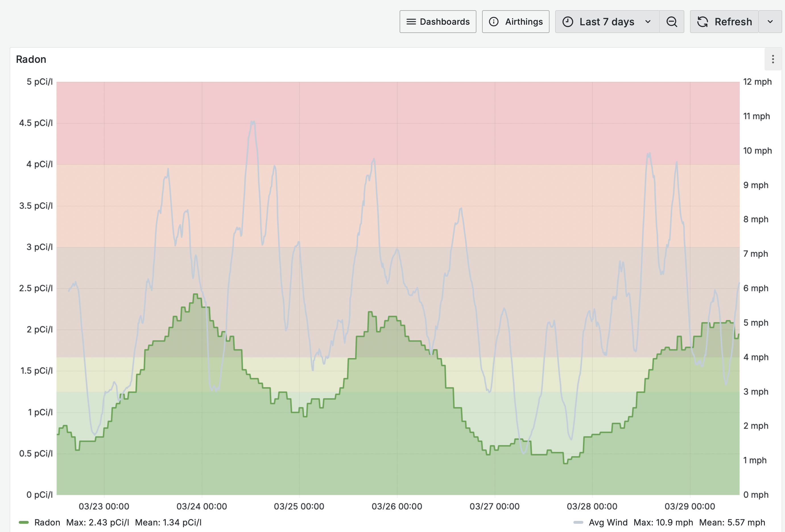Zoom out the time range with the magnifier icon
785x532 pixels.
[672, 22]
